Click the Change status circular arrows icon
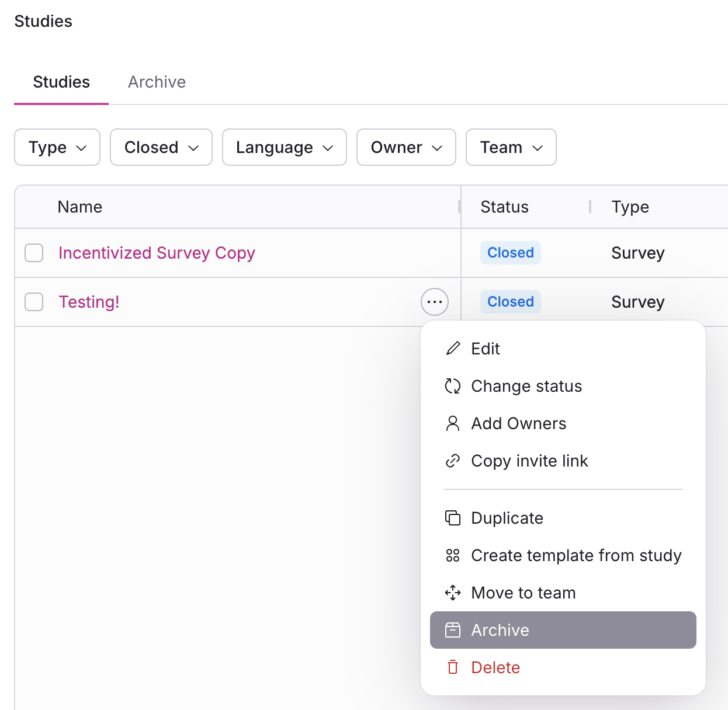 (x=453, y=386)
